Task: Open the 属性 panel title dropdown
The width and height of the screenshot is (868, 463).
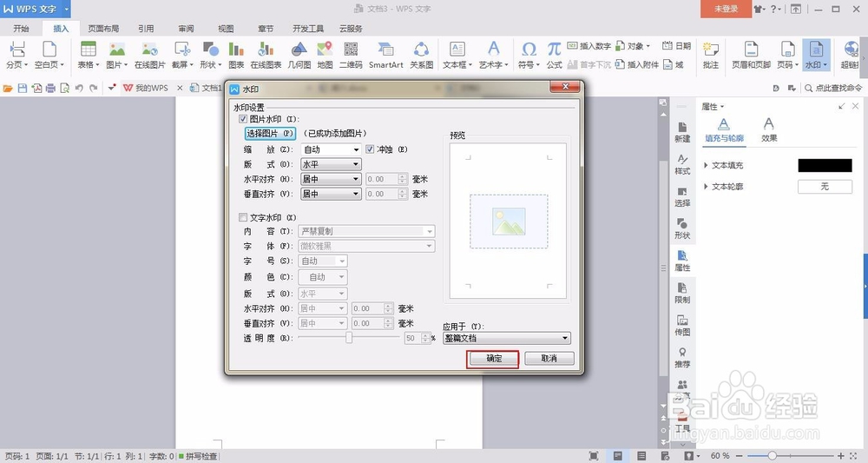Action: pos(713,106)
